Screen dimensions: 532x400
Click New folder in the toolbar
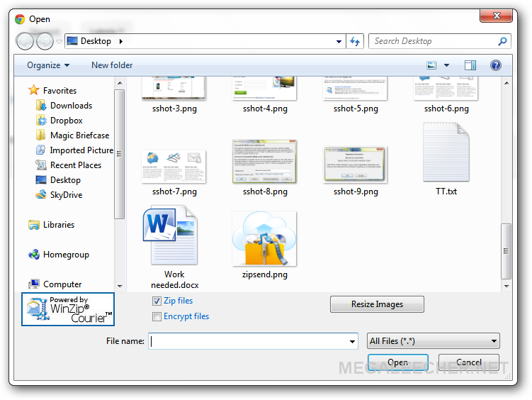coord(112,65)
